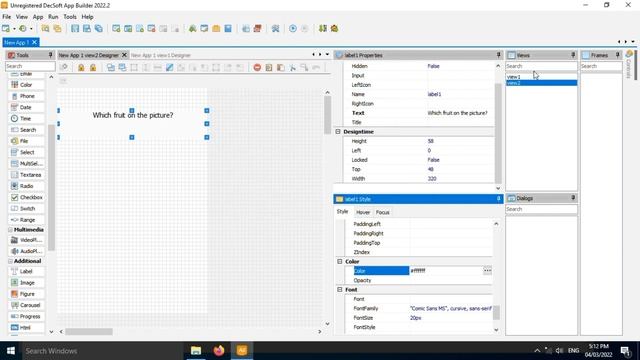The image size is (640, 360).
Task: Click the blue run app icon in main toolbar
Action: tap(293, 29)
